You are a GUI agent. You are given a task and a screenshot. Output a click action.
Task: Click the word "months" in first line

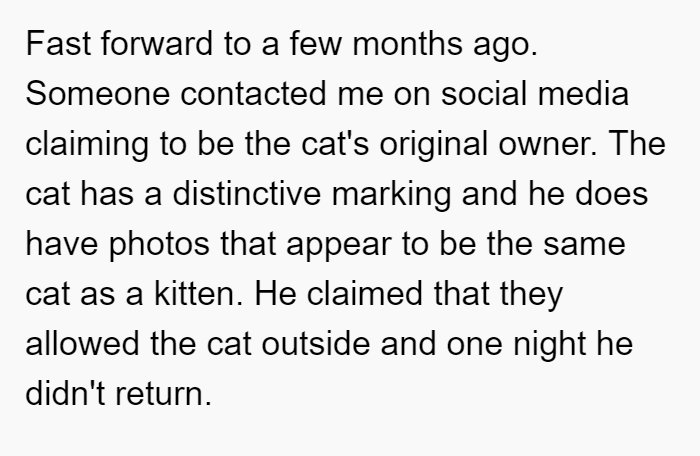407,44
